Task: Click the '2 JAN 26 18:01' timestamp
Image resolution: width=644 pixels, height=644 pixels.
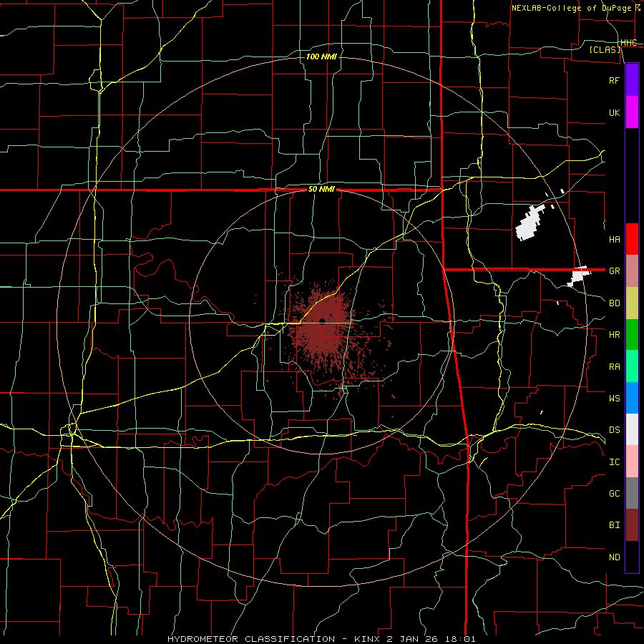Action: click(x=431, y=639)
